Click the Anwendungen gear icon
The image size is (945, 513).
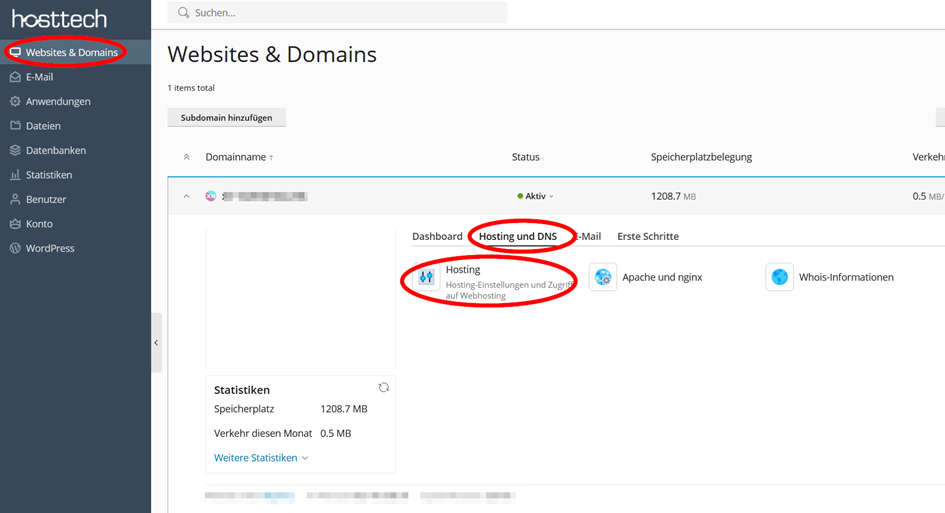point(15,101)
